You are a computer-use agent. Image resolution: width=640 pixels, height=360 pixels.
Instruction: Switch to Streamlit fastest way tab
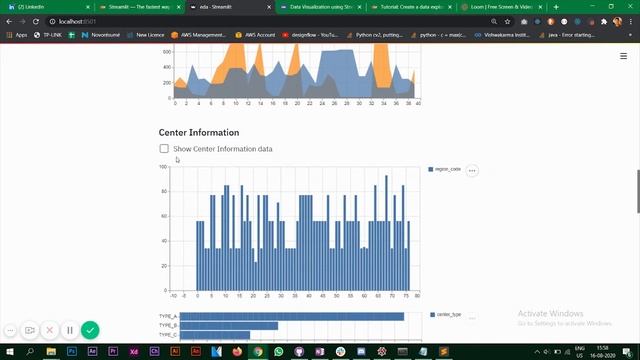[x=140, y=7]
